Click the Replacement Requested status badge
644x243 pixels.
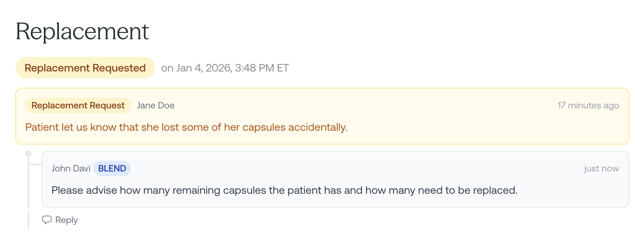point(85,68)
